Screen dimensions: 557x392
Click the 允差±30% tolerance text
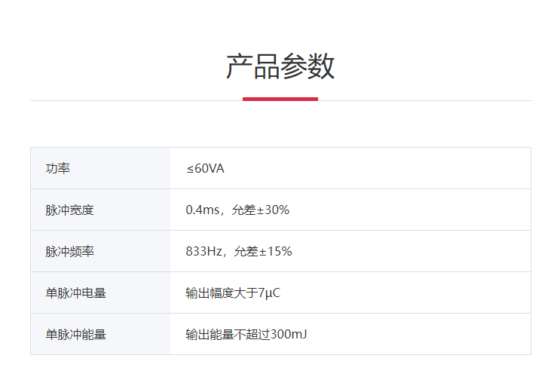261,210
